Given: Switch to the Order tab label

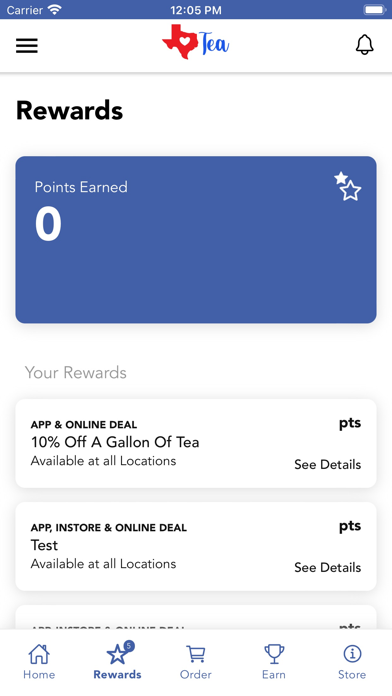Looking at the screenshot, I should [x=195, y=675].
